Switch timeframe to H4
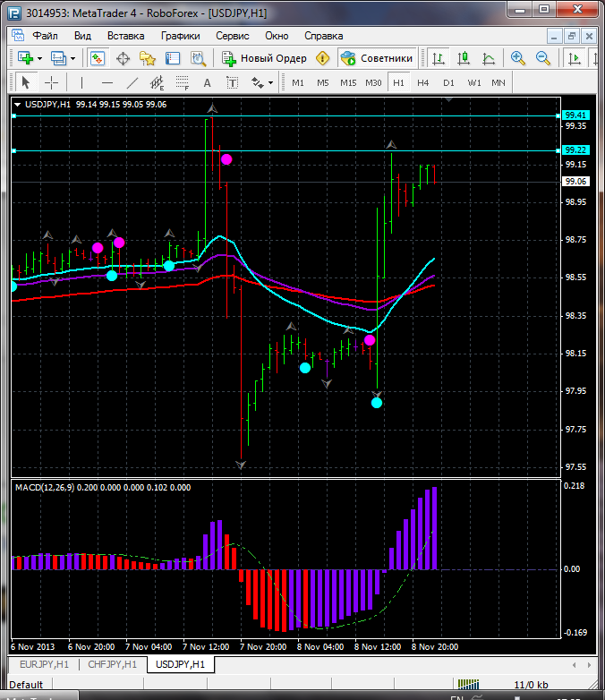Image resolution: width=605 pixels, height=700 pixels. pyautogui.click(x=422, y=82)
